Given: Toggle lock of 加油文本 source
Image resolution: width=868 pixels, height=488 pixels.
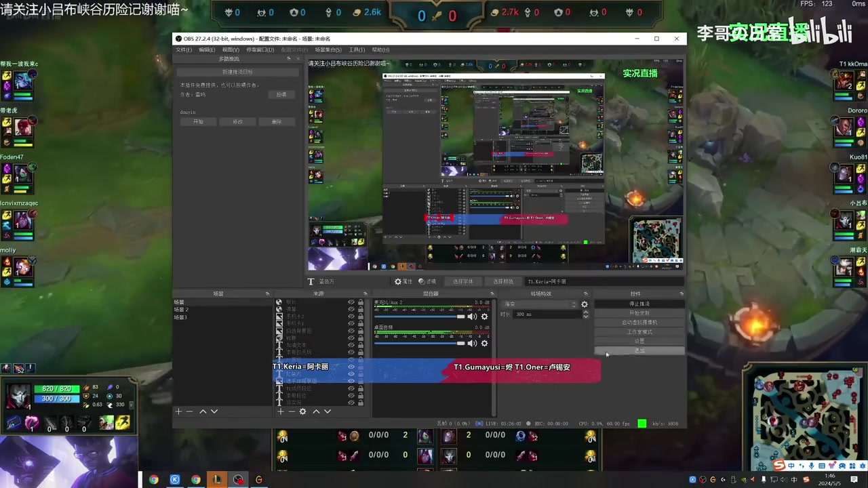Looking at the screenshot, I should 360,345.
